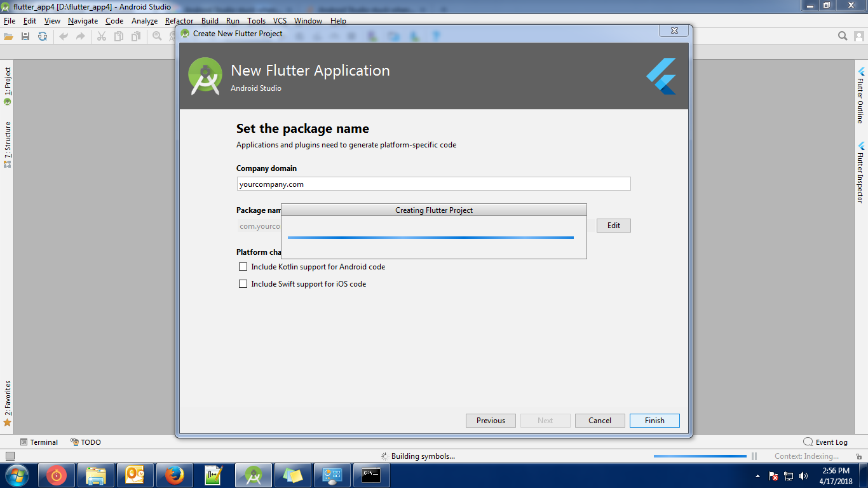Click the Windows Start button

coord(17,475)
